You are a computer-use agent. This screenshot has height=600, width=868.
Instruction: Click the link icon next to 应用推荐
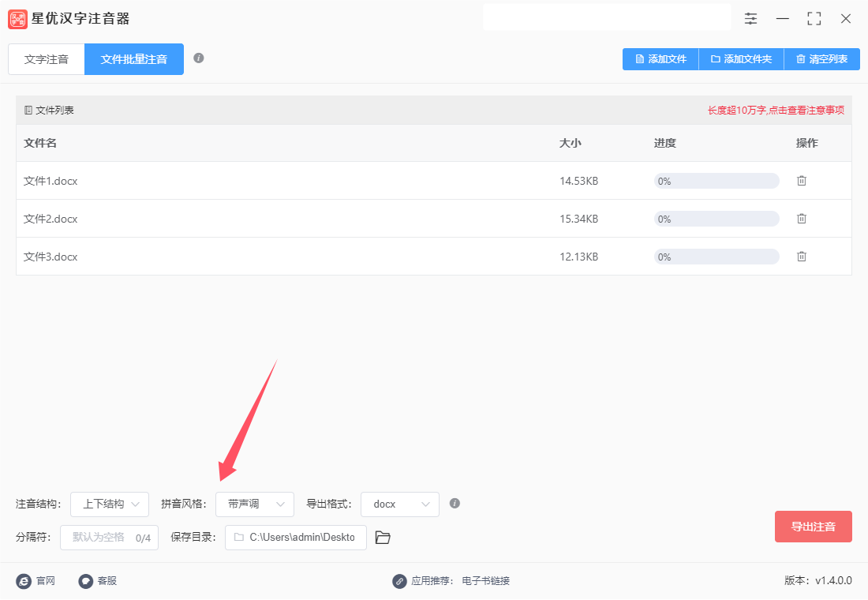point(399,581)
